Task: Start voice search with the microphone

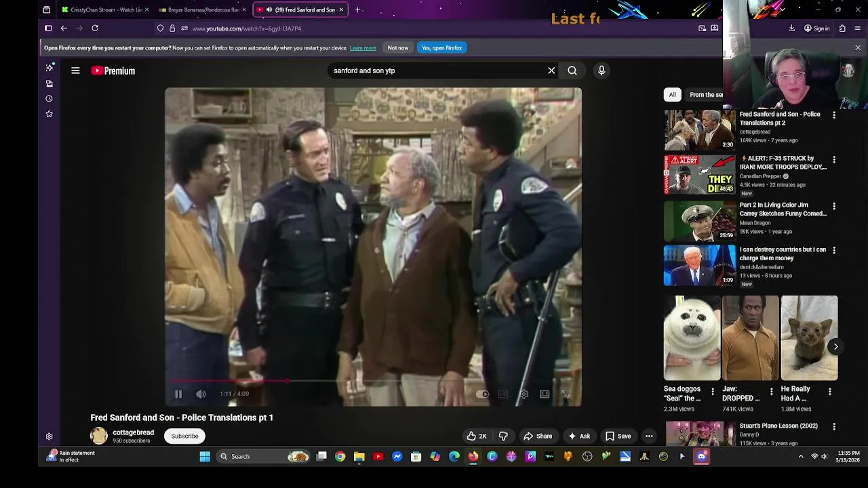Action: tap(601, 70)
